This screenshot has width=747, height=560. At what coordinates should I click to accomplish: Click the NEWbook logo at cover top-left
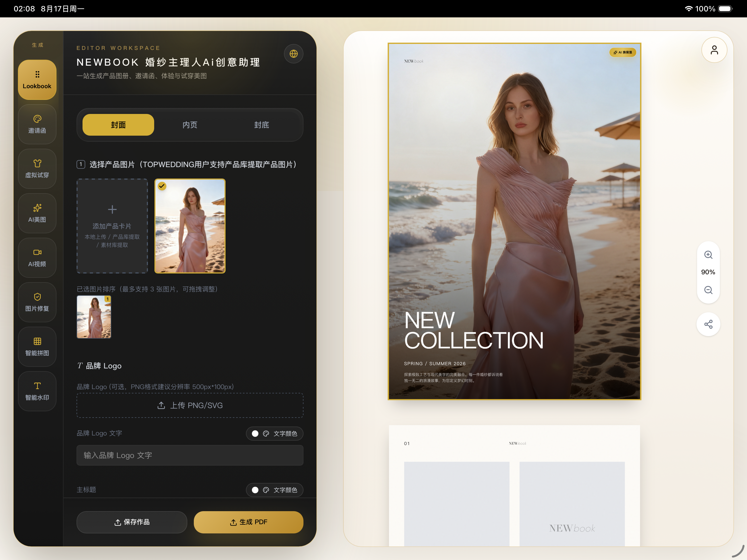(x=414, y=61)
